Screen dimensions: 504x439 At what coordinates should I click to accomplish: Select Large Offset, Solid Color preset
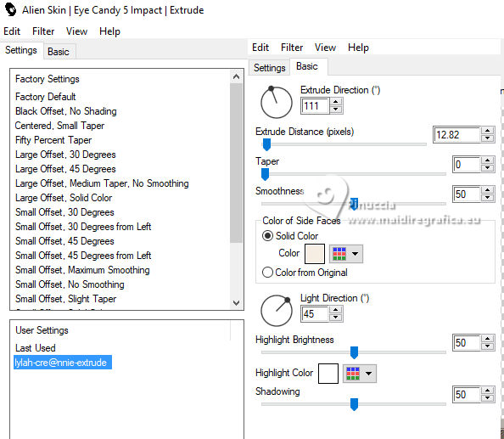64,198
